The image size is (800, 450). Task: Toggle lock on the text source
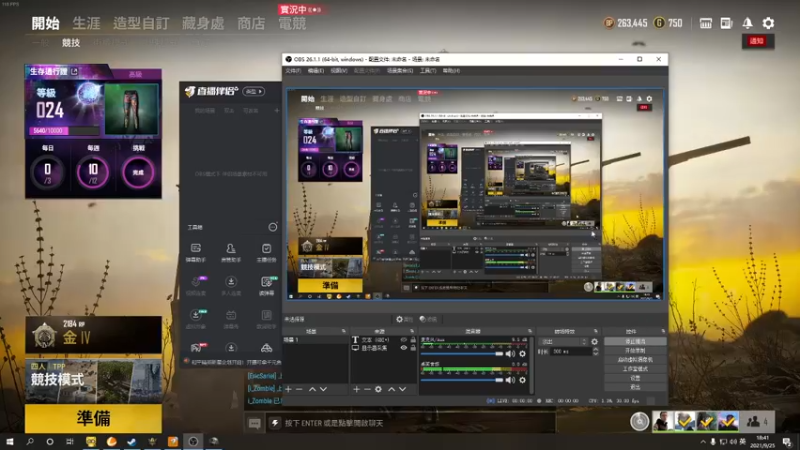click(413, 340)
